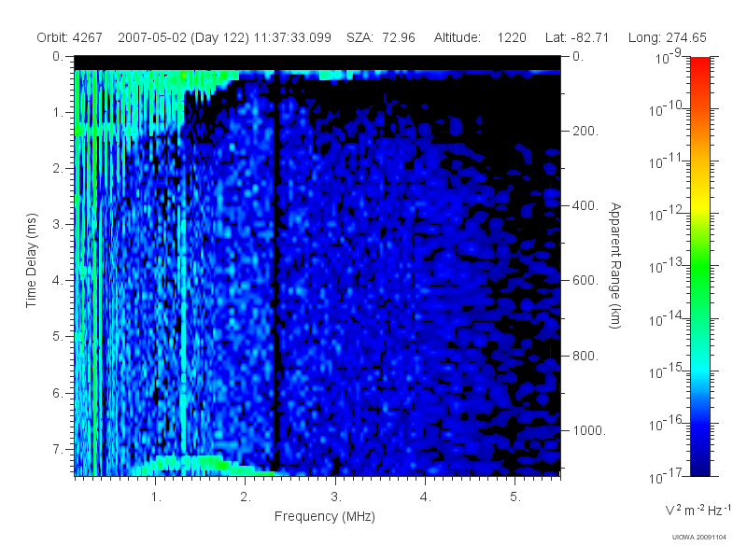
Task: Click the red top of the color bar
Action: 699,64
